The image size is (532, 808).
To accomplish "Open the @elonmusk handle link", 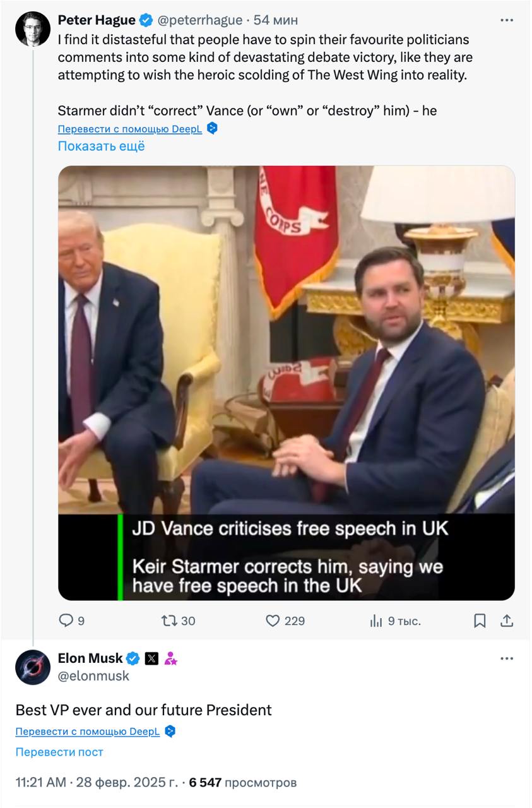I will [x=93, y=675].
